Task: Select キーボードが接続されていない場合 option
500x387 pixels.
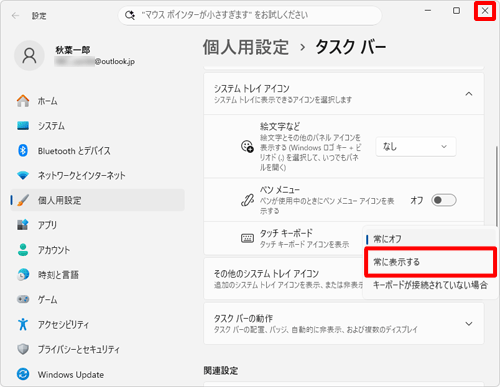Action: pyautogui.click(x=430, y=285)
